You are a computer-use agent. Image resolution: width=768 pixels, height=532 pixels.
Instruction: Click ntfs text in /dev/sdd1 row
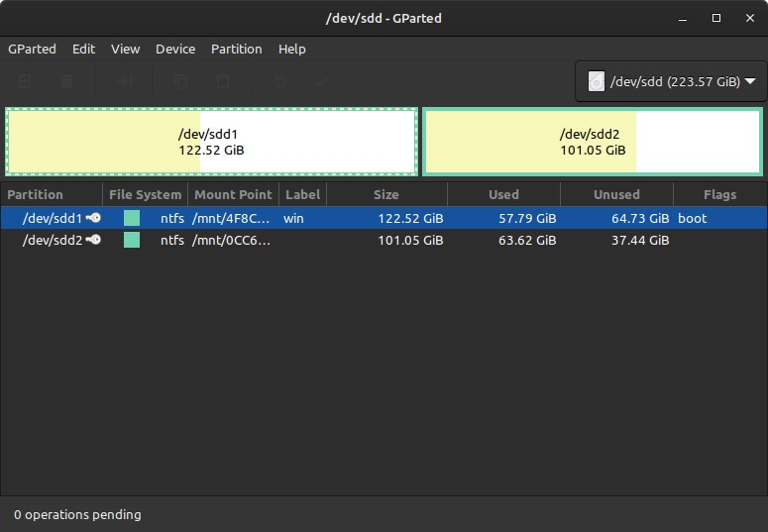coord(172,218)
